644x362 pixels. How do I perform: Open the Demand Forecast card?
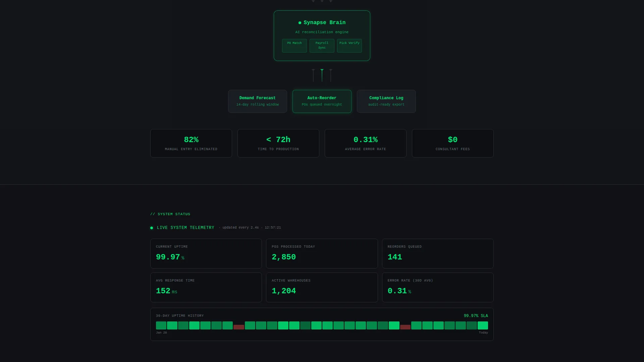(258, 101)
